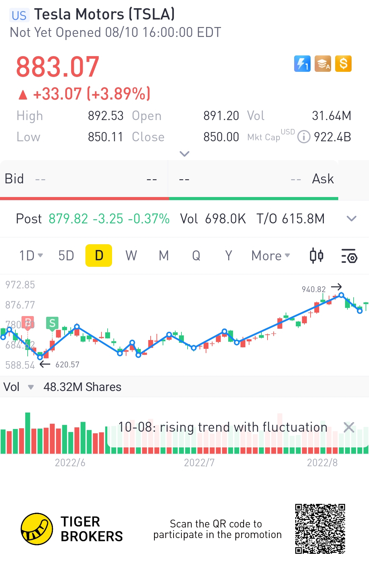Switch to the 5D chart tab

click(66, 256)
